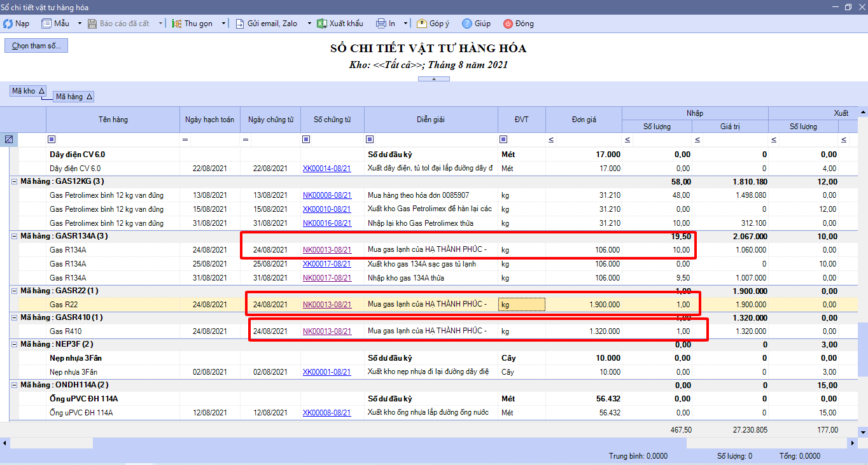
Task: Open the Số chứng từ filter operator icon
Action: (306, 139)
